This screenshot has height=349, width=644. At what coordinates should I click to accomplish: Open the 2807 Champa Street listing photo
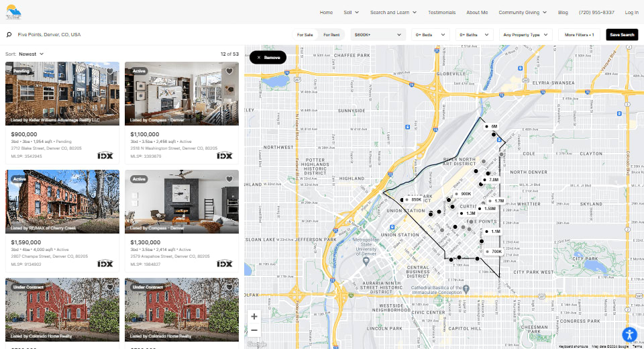pos(62,202)
